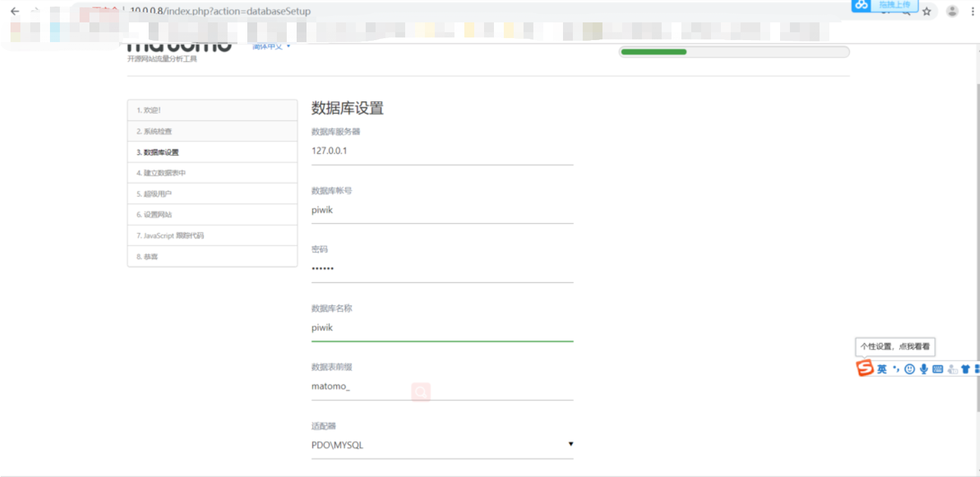980x477 pixels.
Task: Click the 密码 label
Action: click(x=319, y=249)
